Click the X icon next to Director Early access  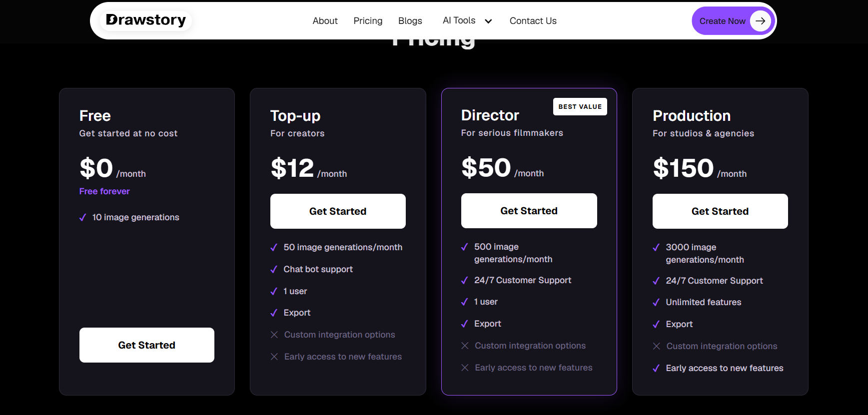[x=465, y=368]
